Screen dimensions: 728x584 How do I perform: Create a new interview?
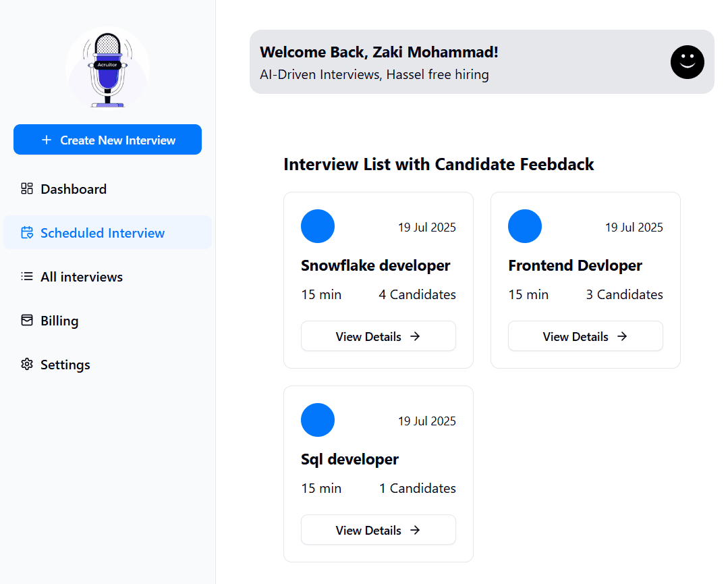[108, 139]
